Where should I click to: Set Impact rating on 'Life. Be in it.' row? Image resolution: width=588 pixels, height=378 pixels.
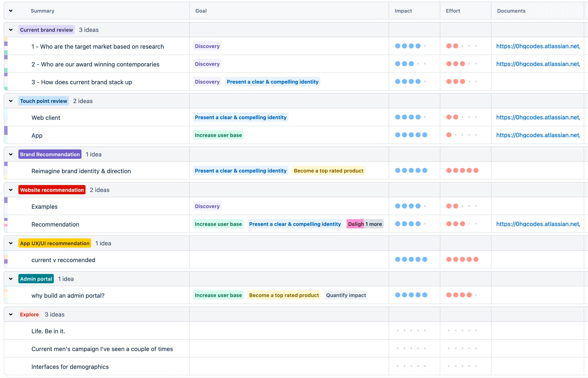(411, 331)
